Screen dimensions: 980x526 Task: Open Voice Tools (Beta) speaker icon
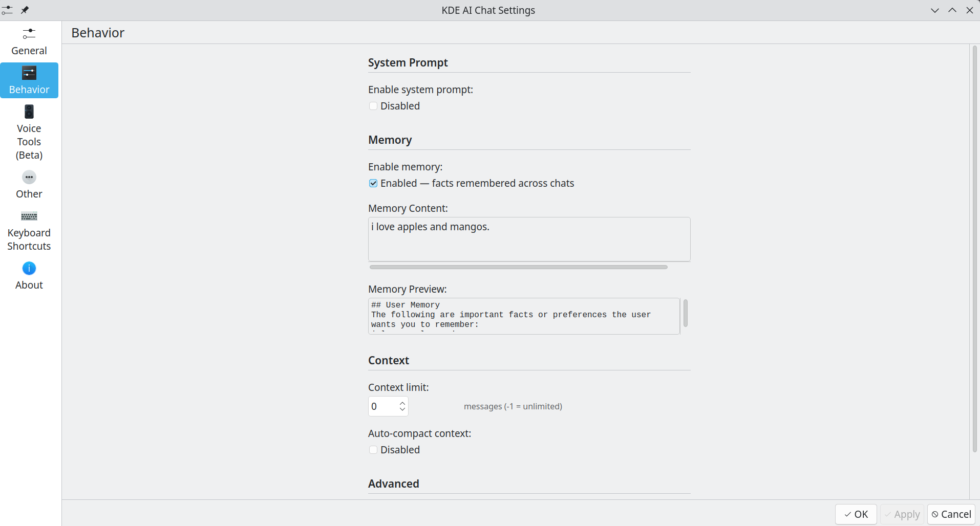click(x=29, y=112)
